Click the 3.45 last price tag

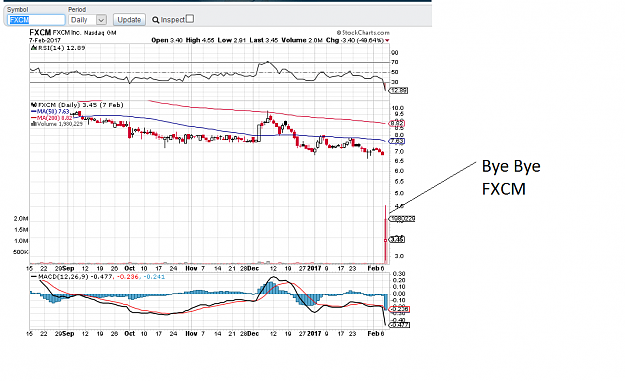coord(397,240)
